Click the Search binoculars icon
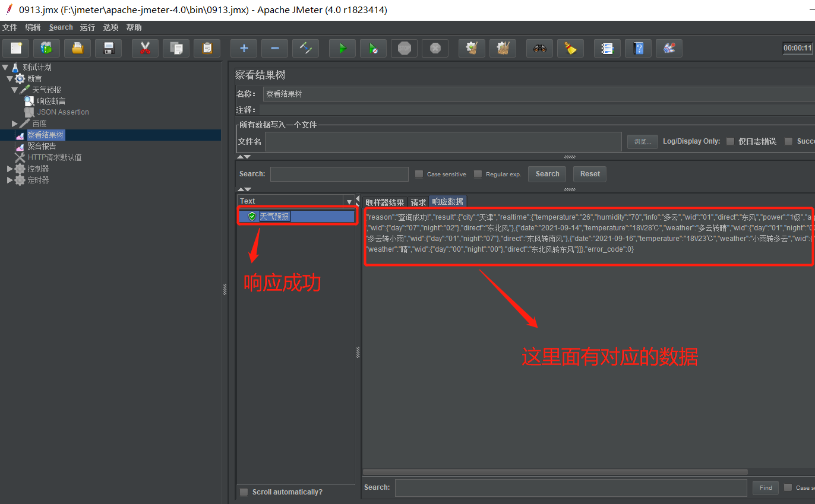The width and height of the screenshot is (815, 504). (x=539, y=48)
